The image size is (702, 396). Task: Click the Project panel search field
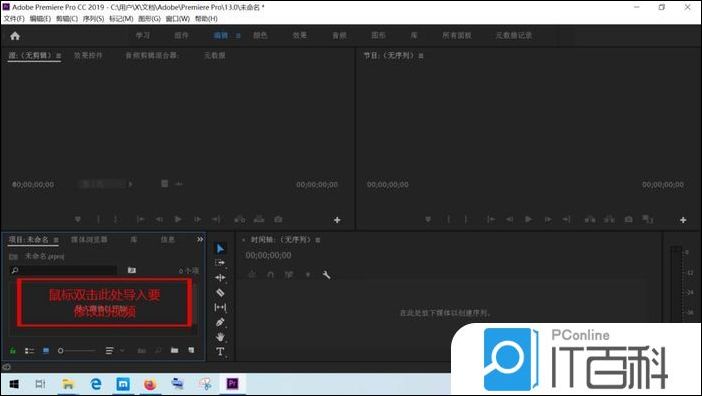(x=63, y=270)
